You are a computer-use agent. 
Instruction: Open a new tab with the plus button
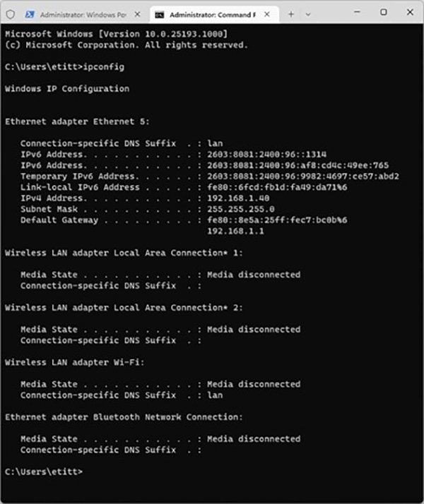point(291,13)
